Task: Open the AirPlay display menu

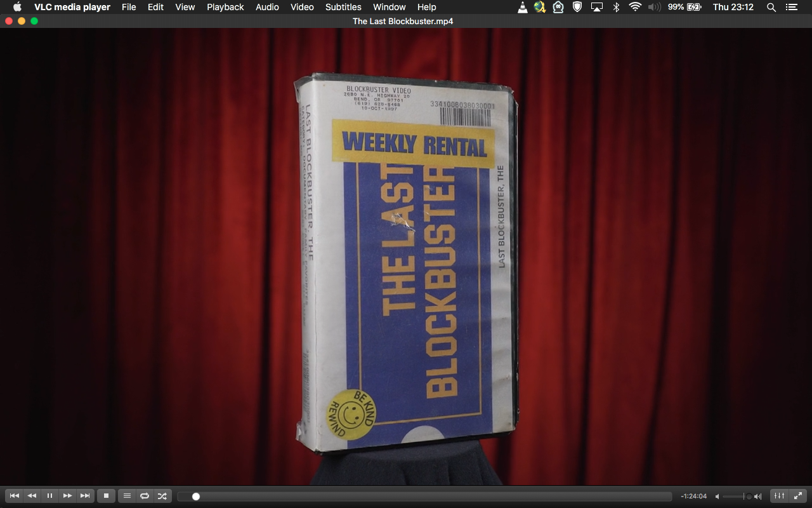Action: click(x=596, y=7)
